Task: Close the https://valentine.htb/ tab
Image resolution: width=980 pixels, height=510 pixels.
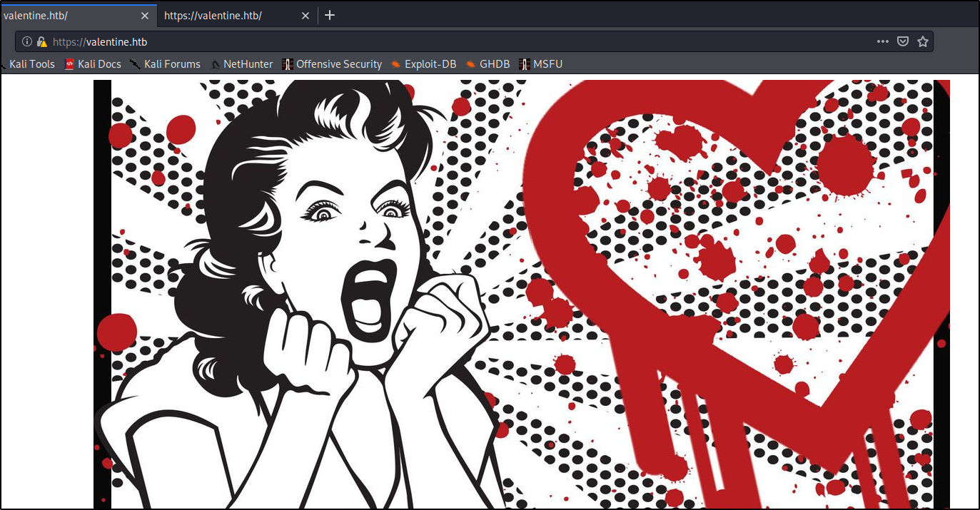Action: pos(305,16)
